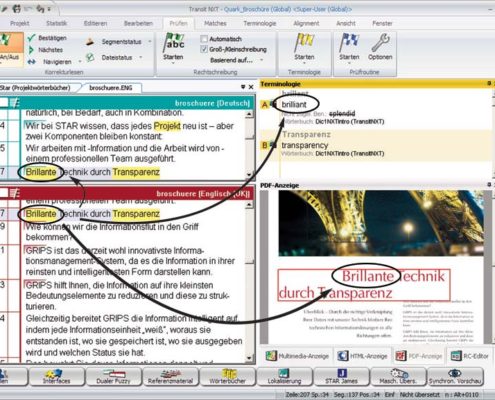Click the Referenzmaterial button

170,377
